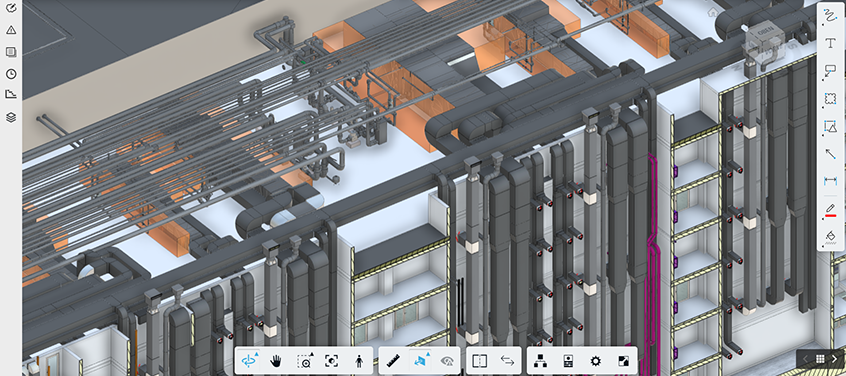This screenshot has width=846, height=376.
Task: Open the sheets and views panel
Action: [x=11, y=52]
